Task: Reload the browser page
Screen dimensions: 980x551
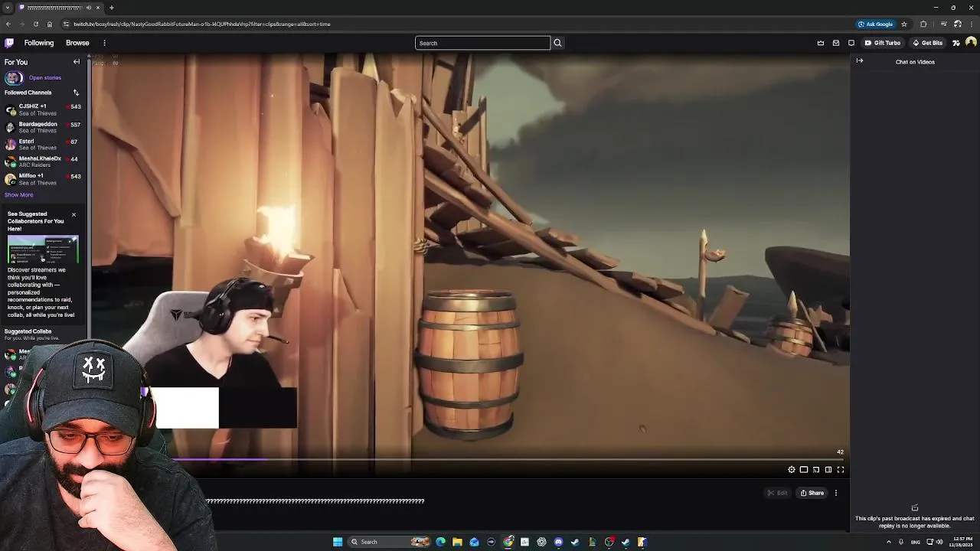Action: pos(35,24)
